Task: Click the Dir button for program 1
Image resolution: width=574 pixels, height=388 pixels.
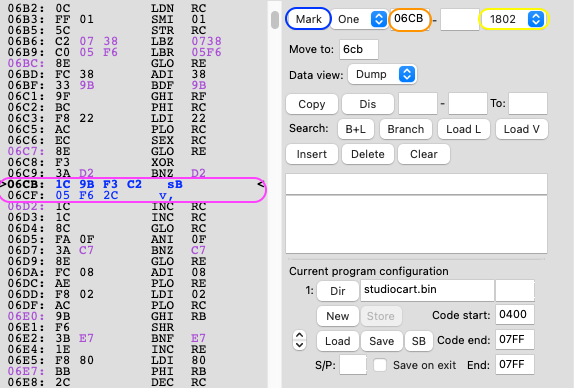Action: (x=338, y=291)
